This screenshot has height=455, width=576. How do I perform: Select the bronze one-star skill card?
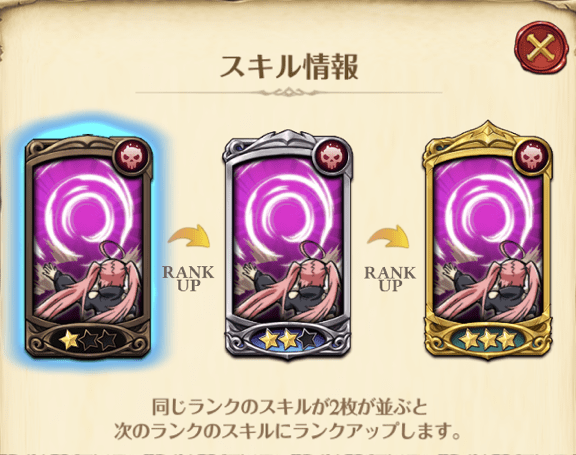[88, 247]
